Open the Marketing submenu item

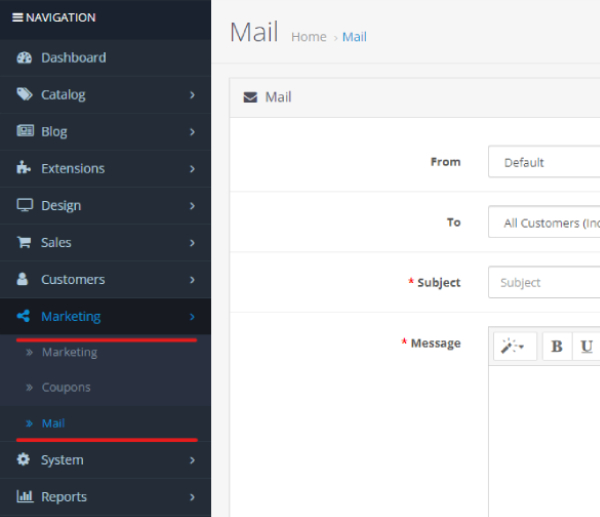point(70,352)
